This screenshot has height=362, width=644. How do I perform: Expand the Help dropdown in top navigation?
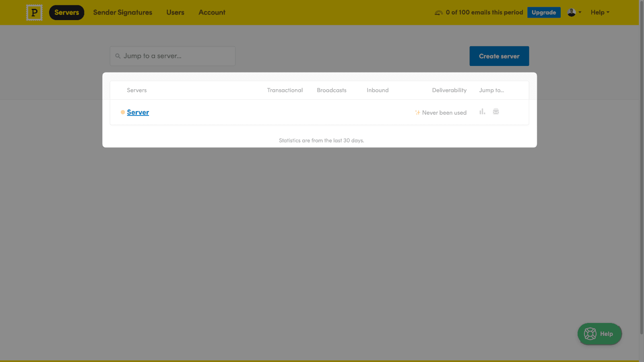(600, 12)
